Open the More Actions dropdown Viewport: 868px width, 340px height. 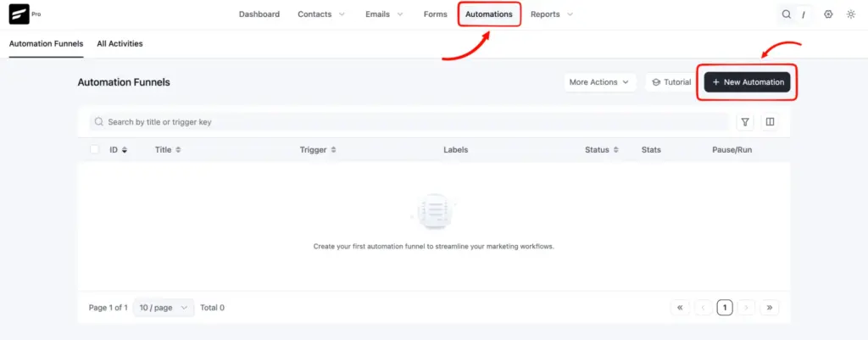[599, 82]
